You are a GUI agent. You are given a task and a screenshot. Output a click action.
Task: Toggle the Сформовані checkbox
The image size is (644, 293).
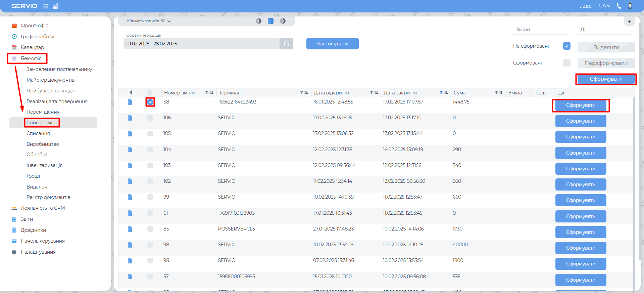click(566, 63)
